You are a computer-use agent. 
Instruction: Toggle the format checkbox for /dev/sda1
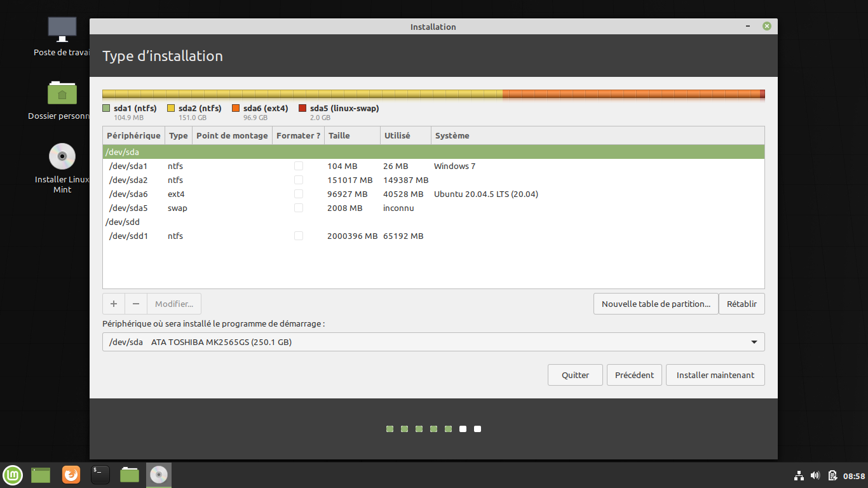click(x=299, y=166)
